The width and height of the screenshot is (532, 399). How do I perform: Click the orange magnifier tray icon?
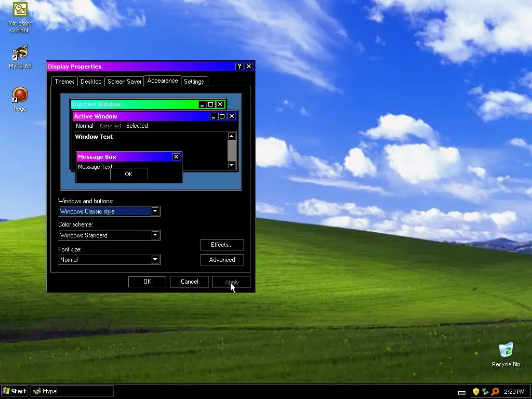coord(495,392)
